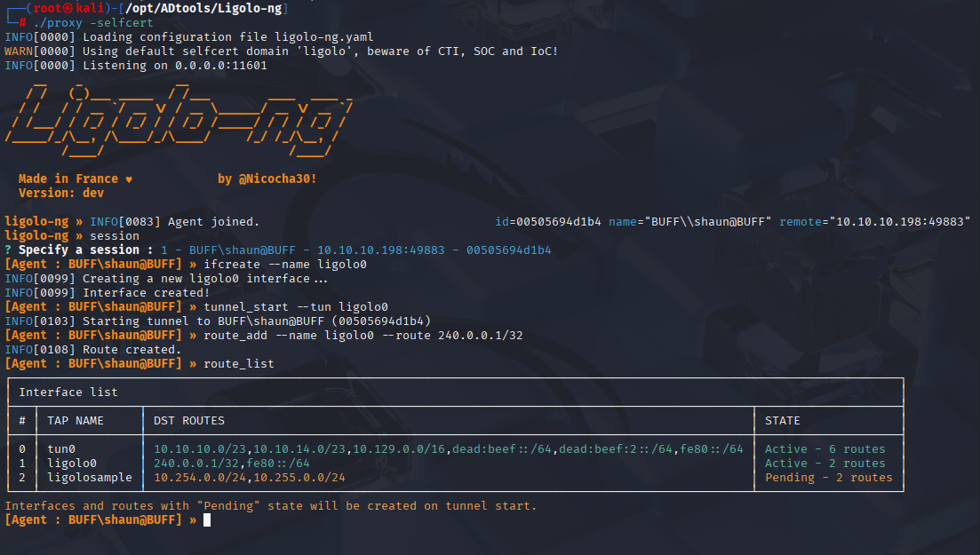Click the Interface list table title
The height and width of the screenshot is (555, 980).
point(68,392)
